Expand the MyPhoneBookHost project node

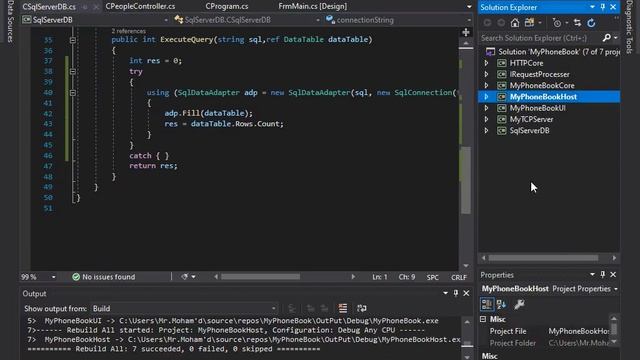[486, 97]
